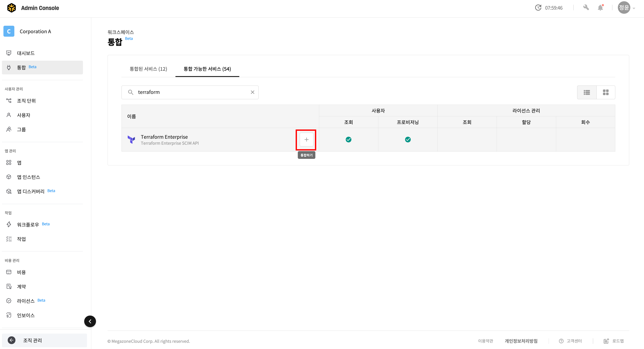Viewport: 644px width, 349px height.
Task: Switch to grid view layout
Action: (605, 93)
